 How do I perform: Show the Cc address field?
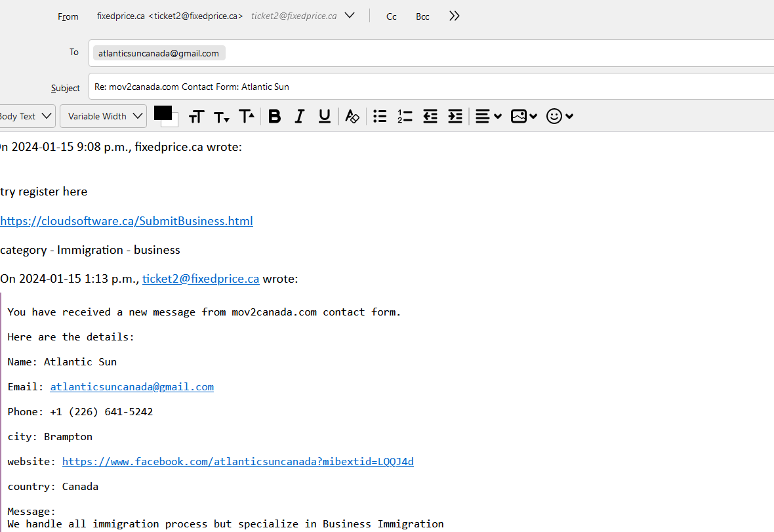(391, 16)
